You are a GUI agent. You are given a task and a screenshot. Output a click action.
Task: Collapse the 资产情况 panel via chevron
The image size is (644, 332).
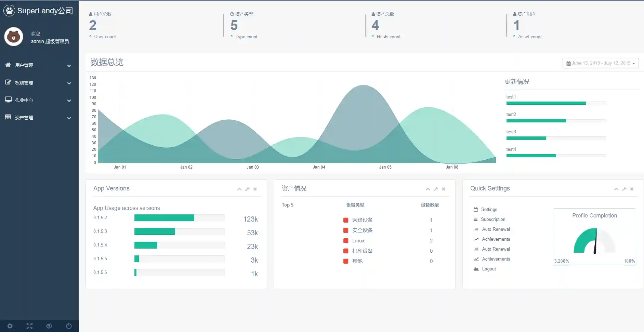[x=428, y=189]
